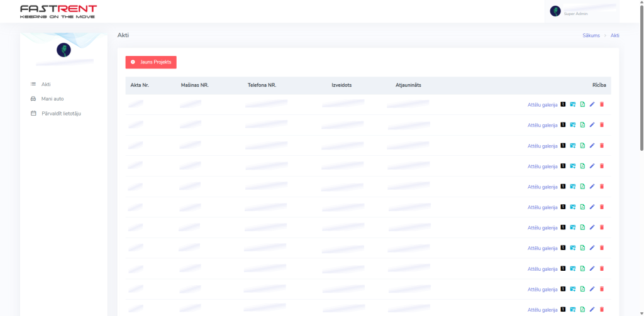The width and height of the screenshot is (644, 316).
Task: Open Attēlu galerija link in first row
Action: [x=542, y=105]
